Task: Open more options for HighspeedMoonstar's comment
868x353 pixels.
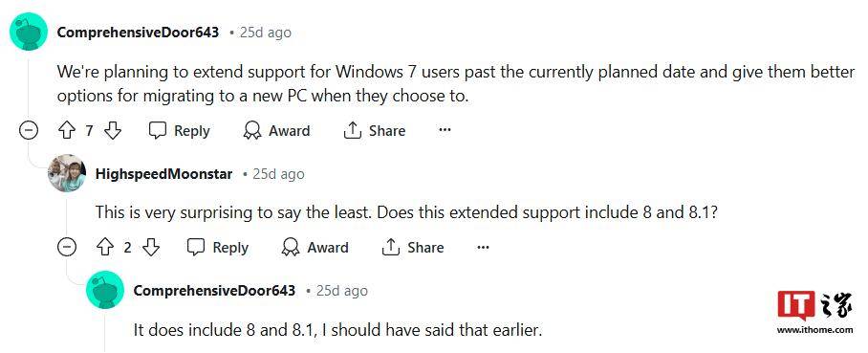Action: tap(484, 247)
